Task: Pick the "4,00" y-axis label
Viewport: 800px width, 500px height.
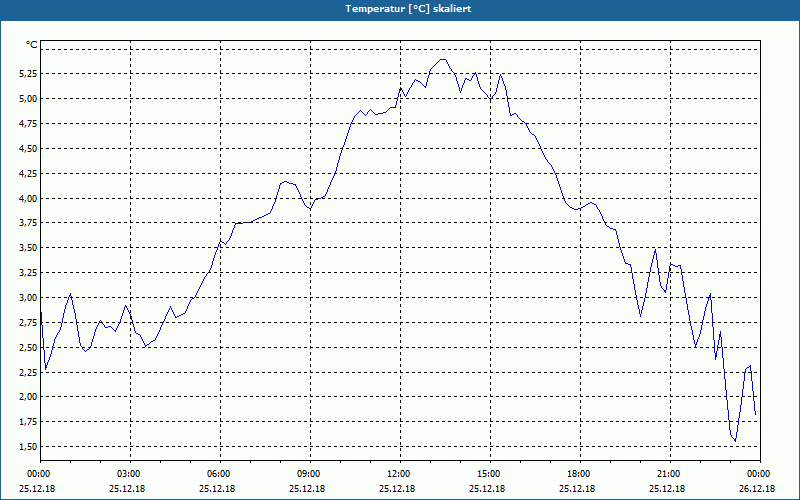Action: [28, 198]
